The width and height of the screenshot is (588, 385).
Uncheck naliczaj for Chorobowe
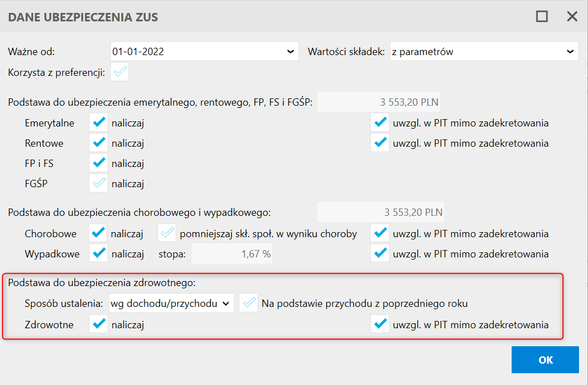[x=99, y=233]
